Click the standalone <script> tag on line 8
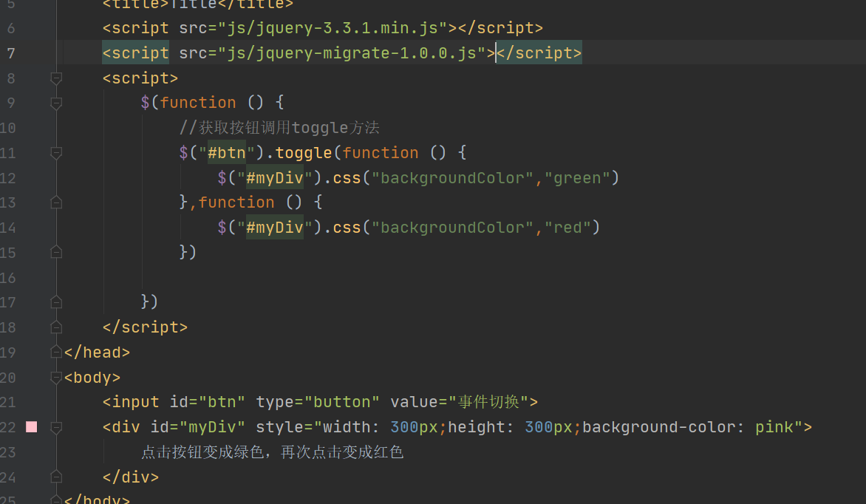 tap(140, 78)
